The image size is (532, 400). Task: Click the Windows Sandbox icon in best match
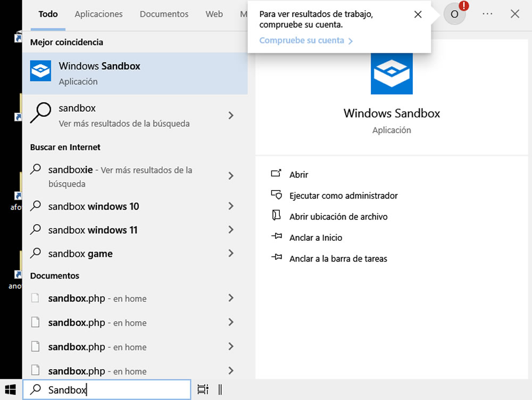coord(40,71)
